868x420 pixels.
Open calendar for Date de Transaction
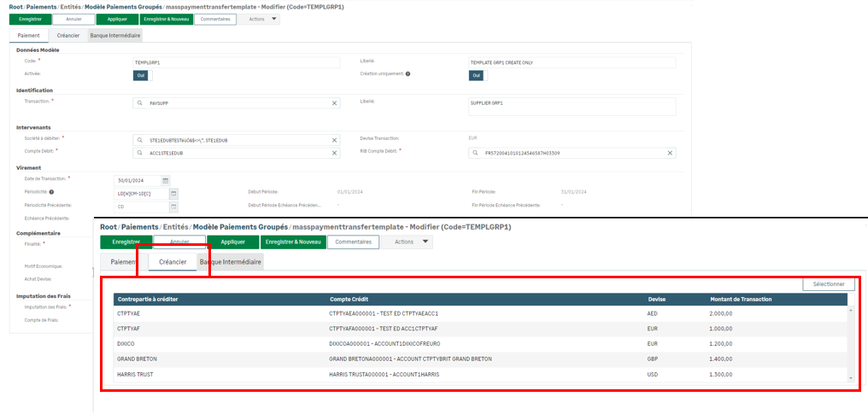pyautogui.click(x=166, y=180)
